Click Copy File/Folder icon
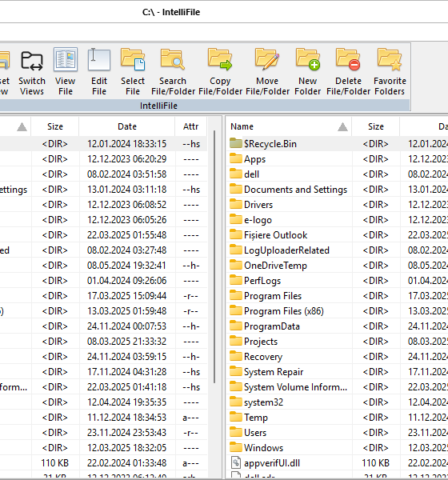Image resolution: width=448 pixels, height=480 pixels. (220, 59)
